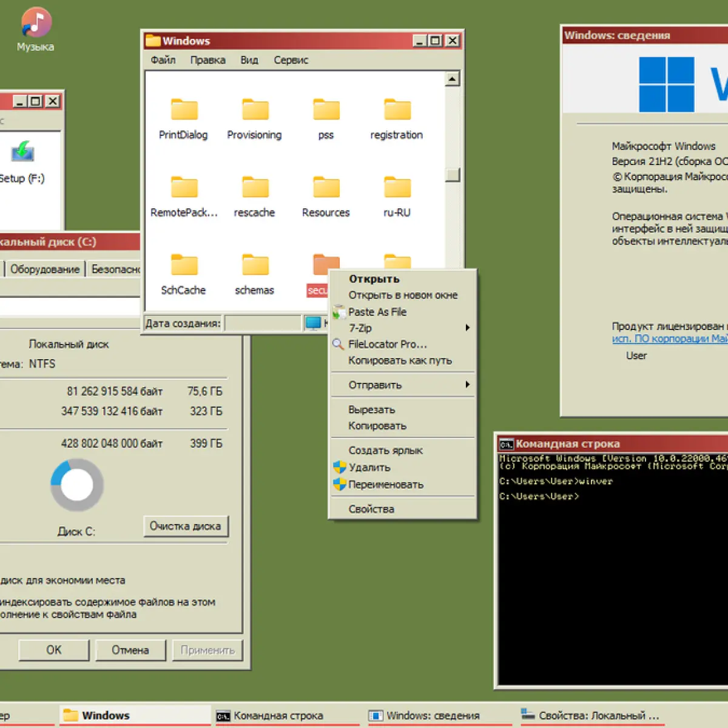Click the NTFS file system value
Screen dimensions: 728x728
[42, 364]
